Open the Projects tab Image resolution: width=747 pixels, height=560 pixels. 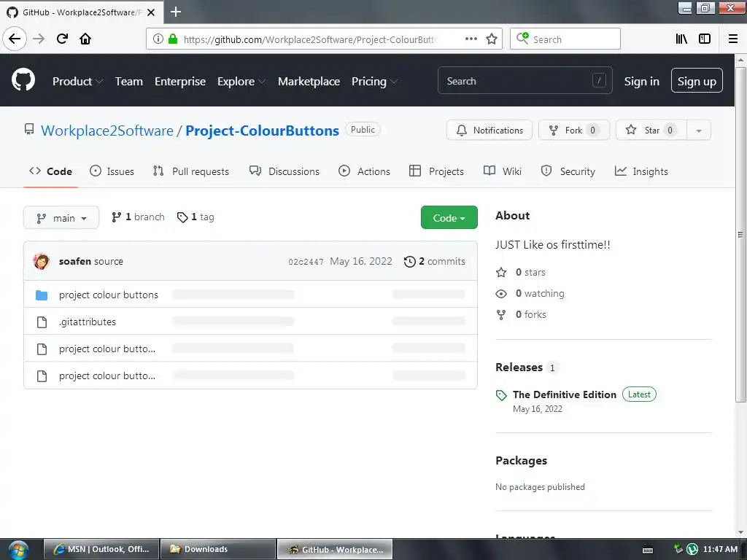[x=436, y=171]
